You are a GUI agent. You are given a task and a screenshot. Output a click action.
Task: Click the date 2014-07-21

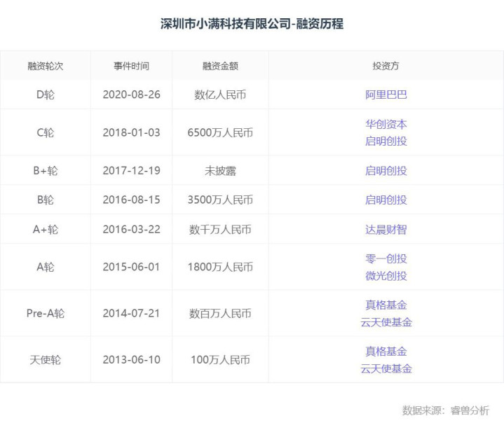[x=131, y=313]
